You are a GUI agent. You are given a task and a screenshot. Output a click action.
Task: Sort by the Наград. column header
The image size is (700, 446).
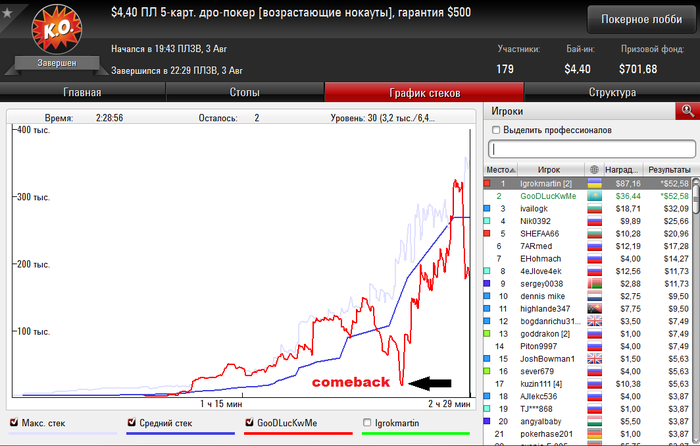point(622,170)
